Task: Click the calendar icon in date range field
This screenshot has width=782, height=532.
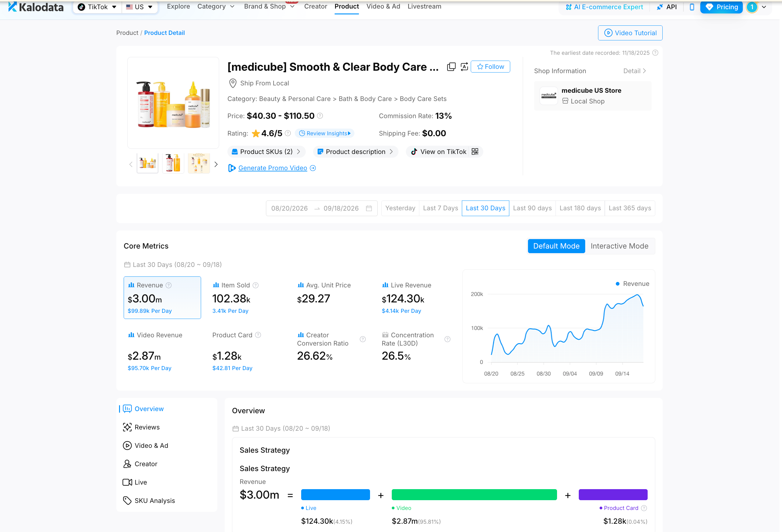Action: 369,208
